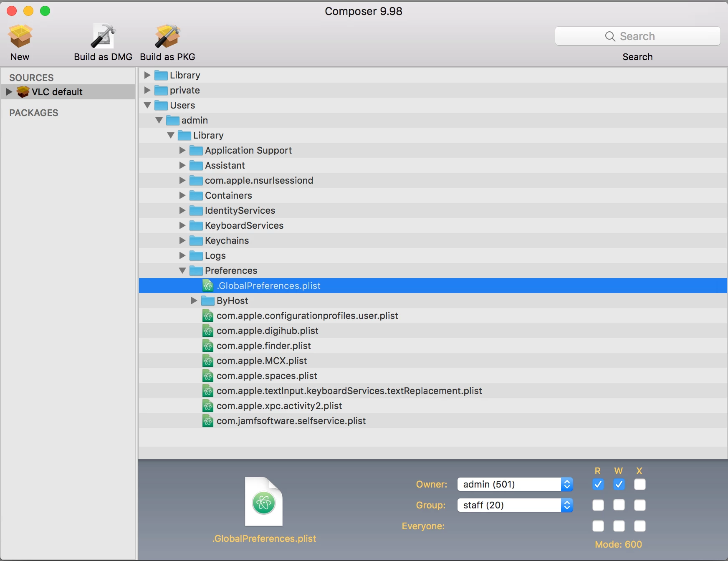
Task: Expand the top-level Library folder triangle
Action: point(147,75)
